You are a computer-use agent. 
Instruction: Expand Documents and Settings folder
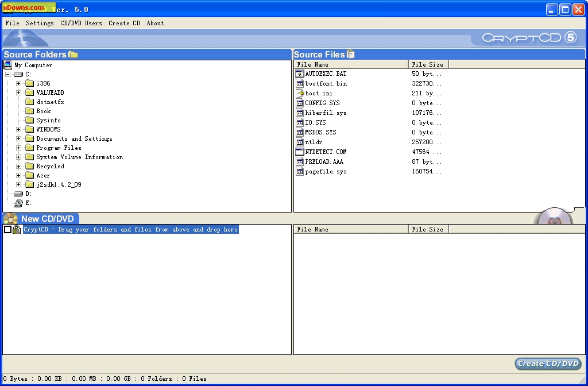pyautogui.click(x=18, y=139)
